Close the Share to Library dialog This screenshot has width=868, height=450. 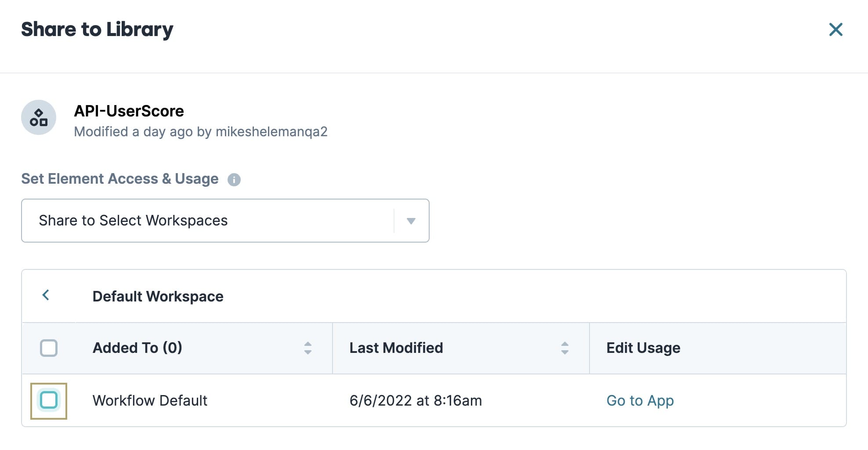point(835,29)
